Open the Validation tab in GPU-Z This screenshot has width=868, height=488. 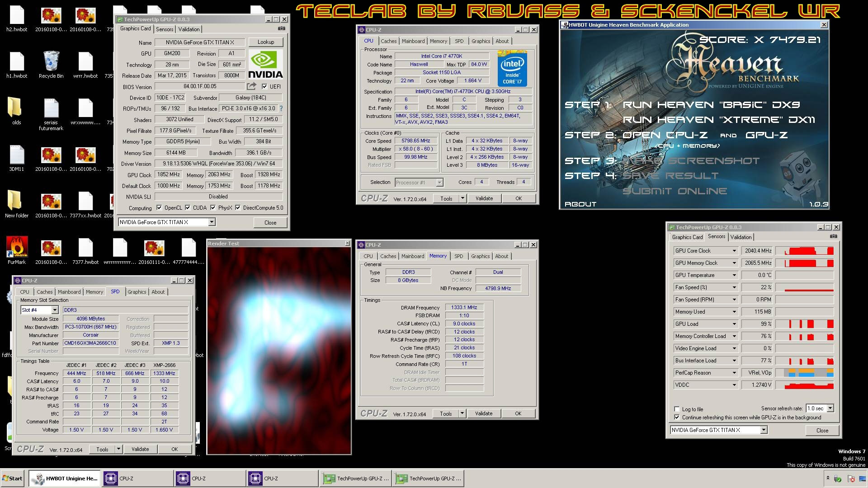pyautogui.click(x=189, y=29)
